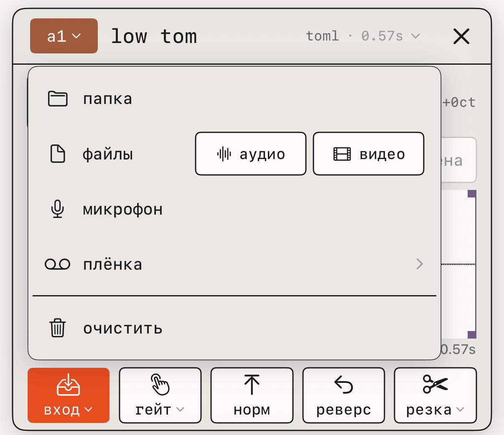Open the a1 pad selector dropdown
Screen dimensions: 504x435
tap(64, 36)
